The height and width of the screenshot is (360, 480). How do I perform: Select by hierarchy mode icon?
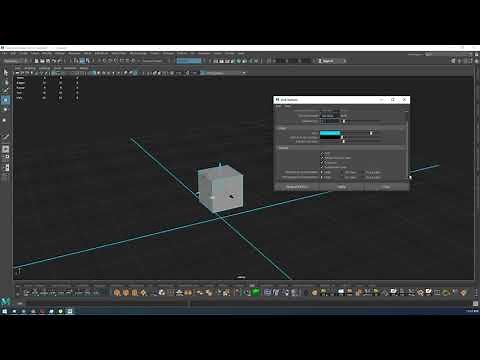[76, 61]
